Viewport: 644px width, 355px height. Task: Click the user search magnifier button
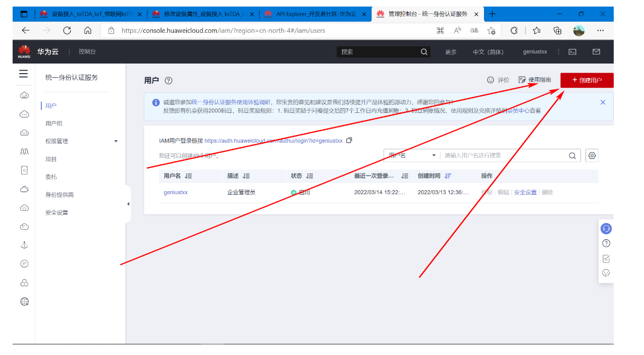[x=572, y=156]
